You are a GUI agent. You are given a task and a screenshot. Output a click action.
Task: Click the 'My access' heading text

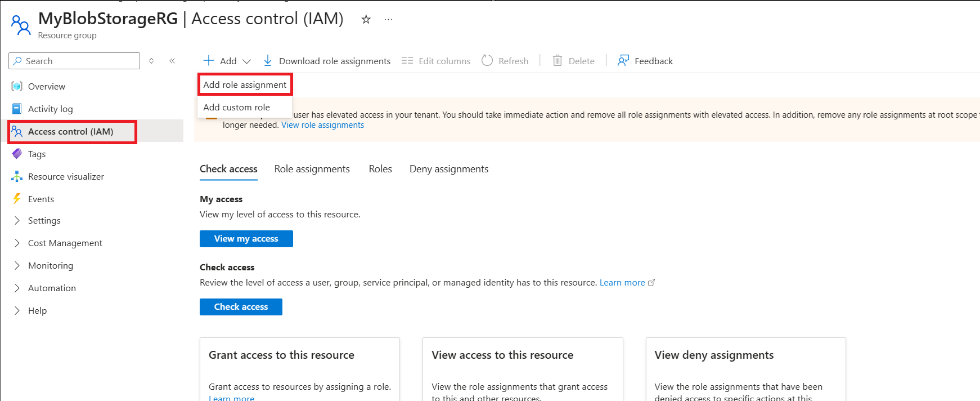click(x=221, y=199)
